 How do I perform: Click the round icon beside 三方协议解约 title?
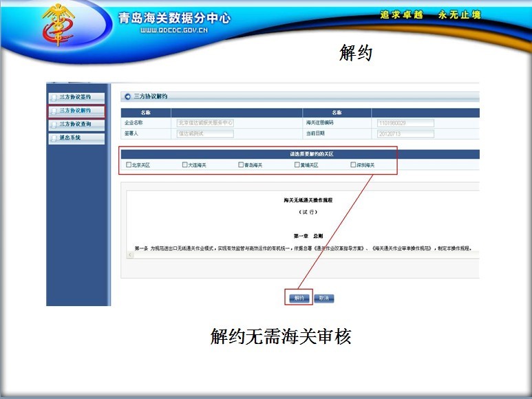point(127,97)
